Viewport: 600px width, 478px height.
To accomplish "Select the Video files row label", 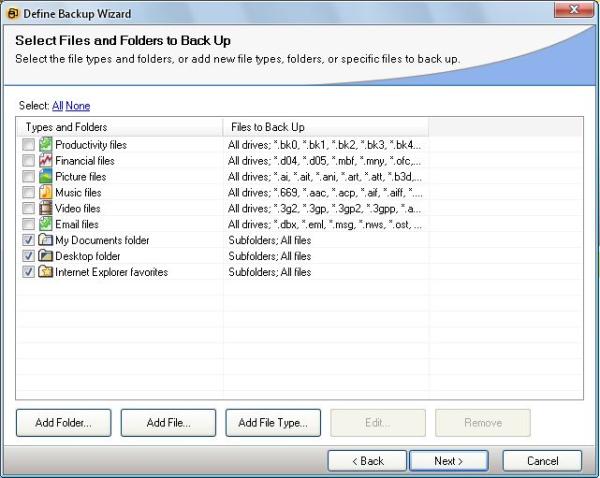I will pos(78,209).
